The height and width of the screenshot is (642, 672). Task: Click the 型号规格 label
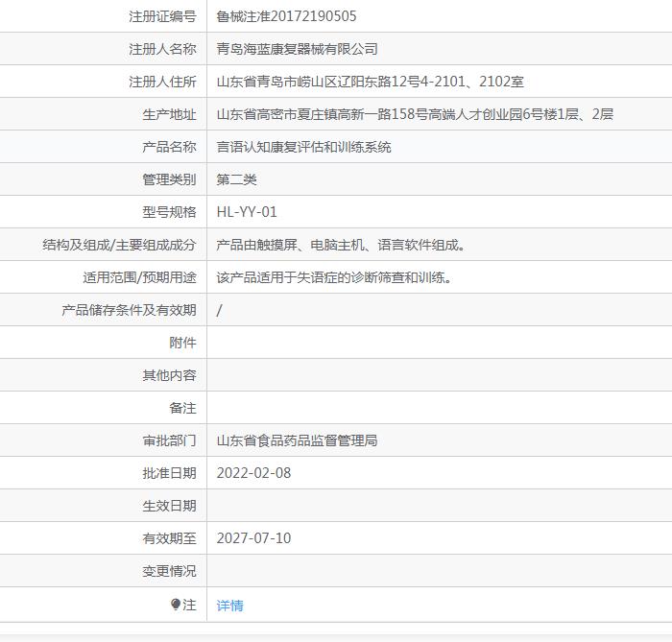(169, 212)
